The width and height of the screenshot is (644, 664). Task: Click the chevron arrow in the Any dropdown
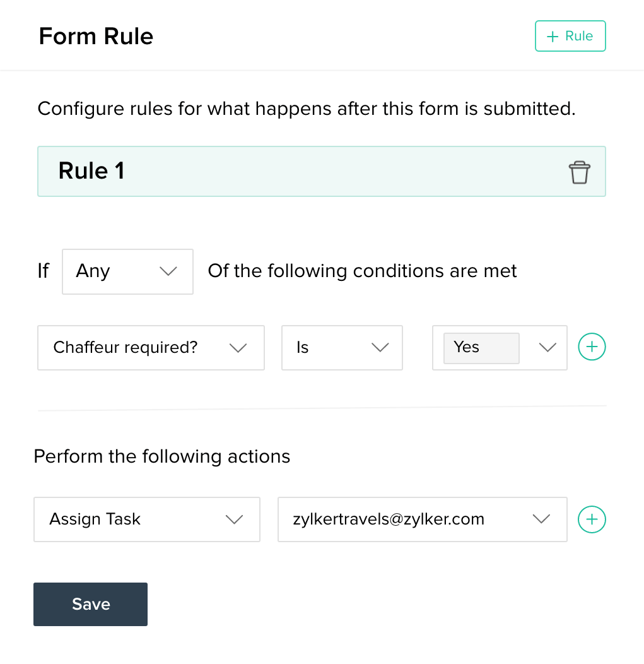pos(168,271)
